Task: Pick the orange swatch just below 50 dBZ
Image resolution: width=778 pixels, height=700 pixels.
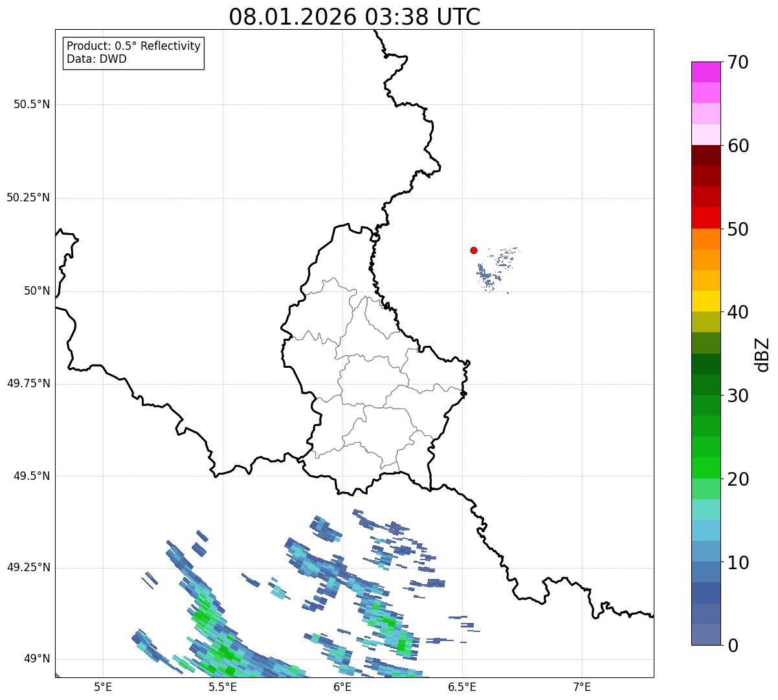Action: pyautogui.click(x=706, y=239)
